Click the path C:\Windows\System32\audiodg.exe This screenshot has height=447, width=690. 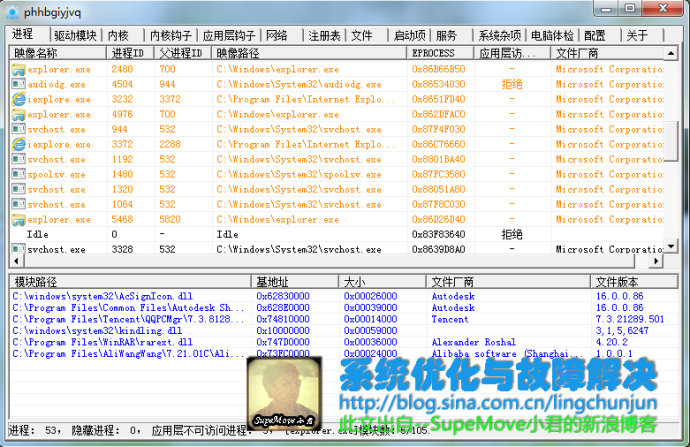299,84
